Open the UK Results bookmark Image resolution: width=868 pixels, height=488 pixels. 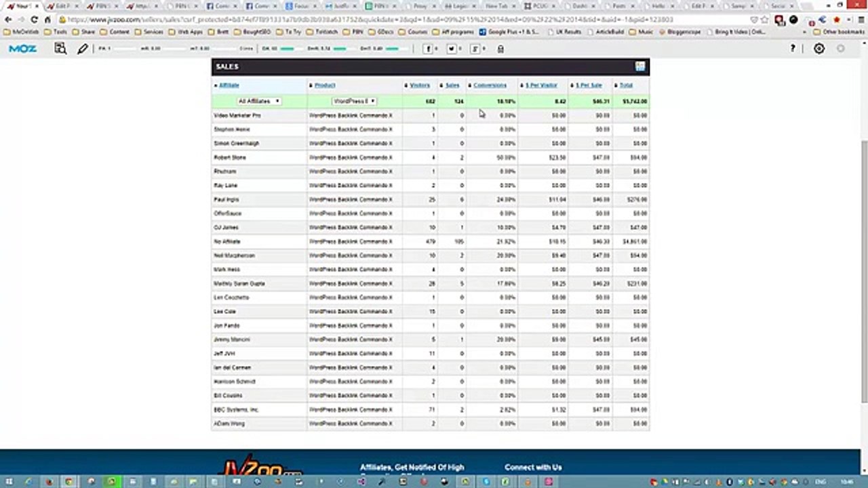(563, 32)
